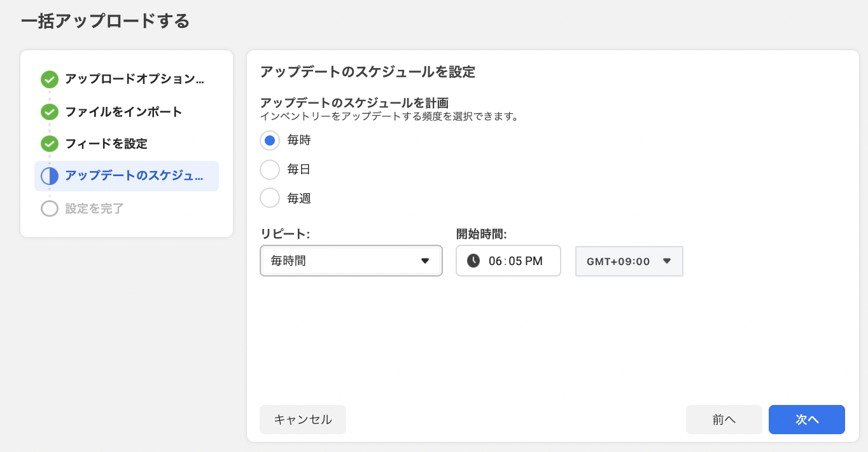Click green checkmark beside フィードを設定 step
The width and height of the screenshot is (868, 452).
[x=50, y=144]
